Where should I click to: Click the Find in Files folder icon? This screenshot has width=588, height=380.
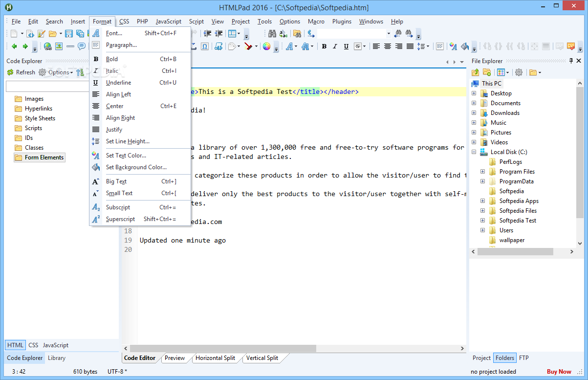297,34
